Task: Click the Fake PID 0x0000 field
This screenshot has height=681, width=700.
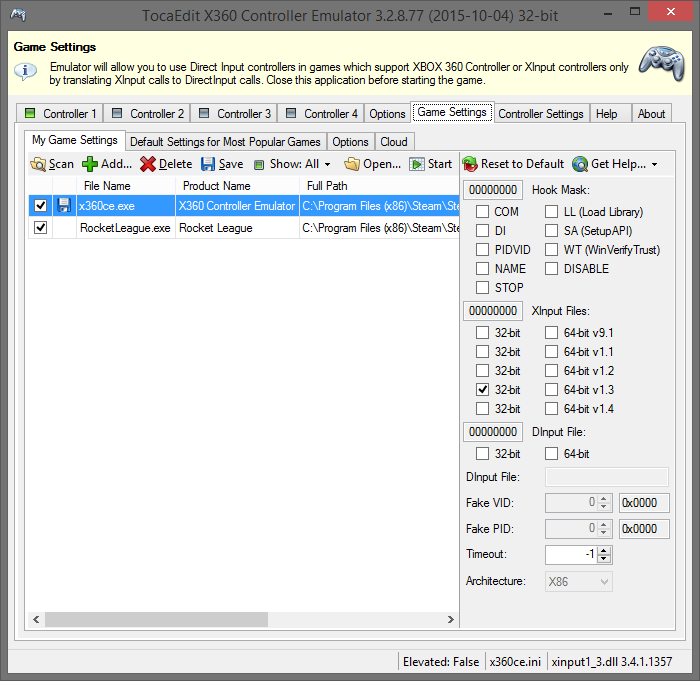Action: click(644, 529)
